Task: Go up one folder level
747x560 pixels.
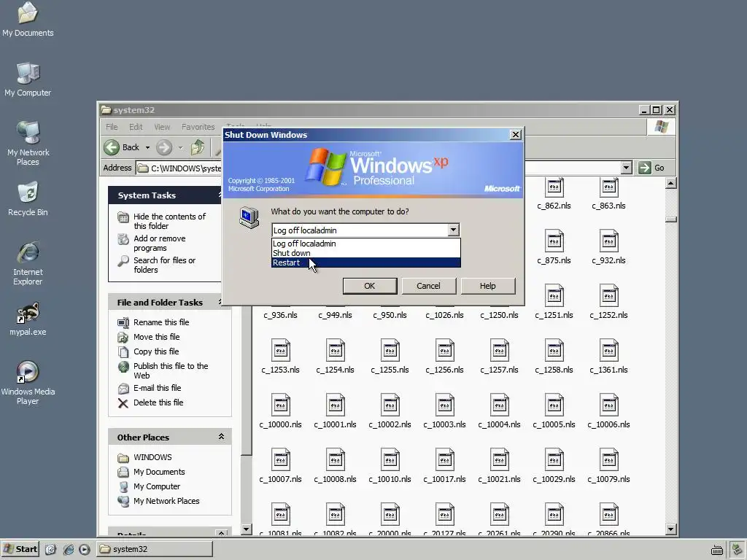Action: click(197, 147)
